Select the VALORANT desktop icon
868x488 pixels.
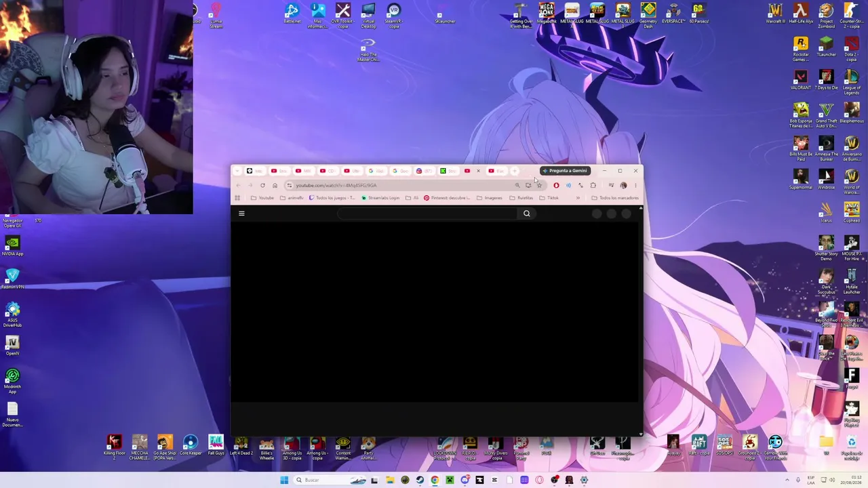coord(801,80)
